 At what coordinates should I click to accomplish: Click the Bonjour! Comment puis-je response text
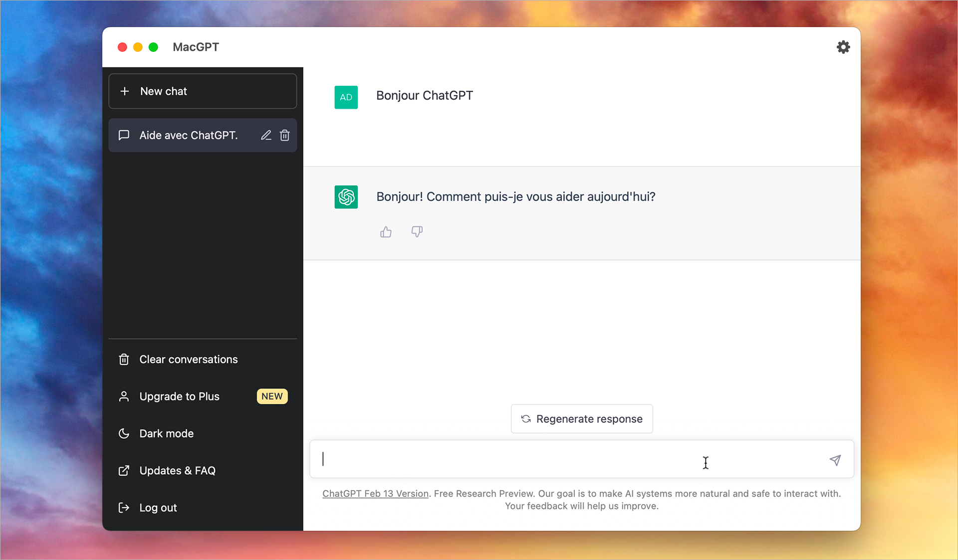516,197
